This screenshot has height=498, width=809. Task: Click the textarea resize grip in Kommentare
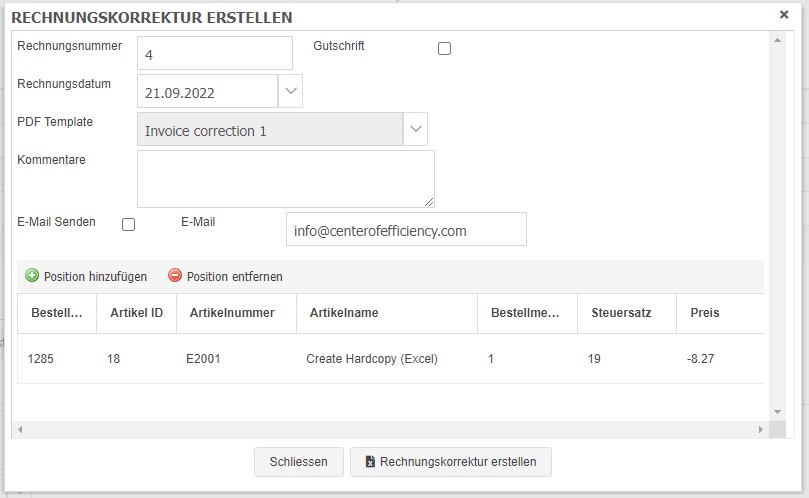tap(429, 202)
